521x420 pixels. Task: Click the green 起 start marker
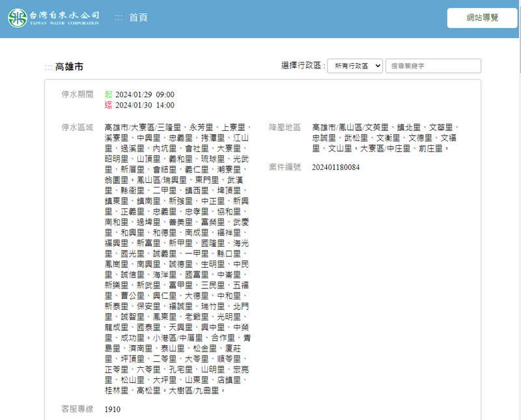point(108,94)
